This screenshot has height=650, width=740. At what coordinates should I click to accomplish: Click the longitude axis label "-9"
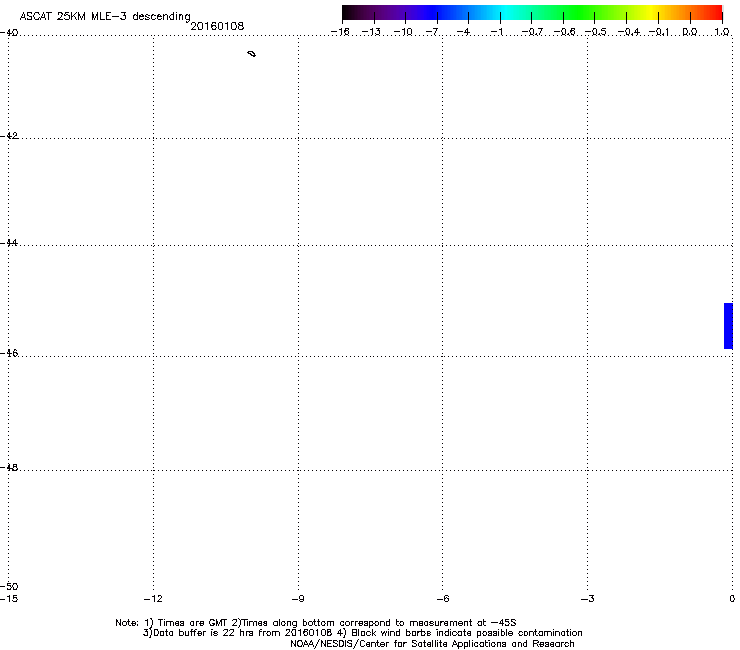point(298,599)
